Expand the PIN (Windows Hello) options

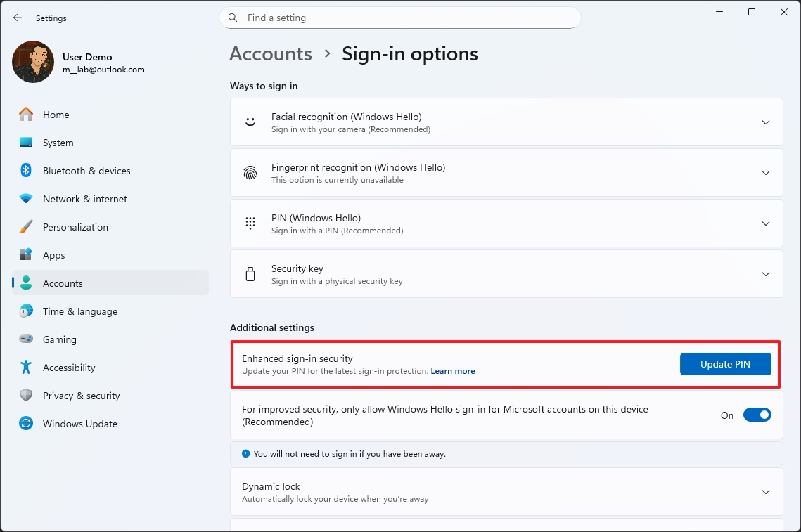click(x=766, y=223)
